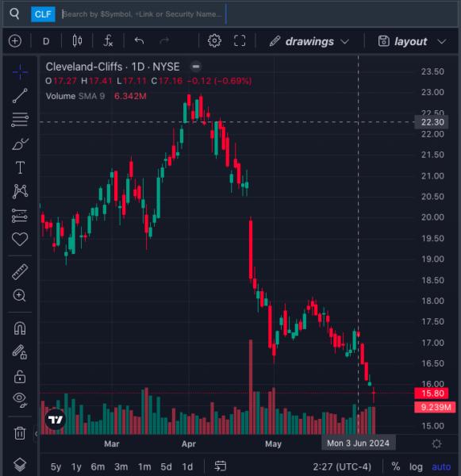Image resolution: width=461 pixels, height=476 pixels.
Task: Select the ruler measure tool
Action: (20, 271)
